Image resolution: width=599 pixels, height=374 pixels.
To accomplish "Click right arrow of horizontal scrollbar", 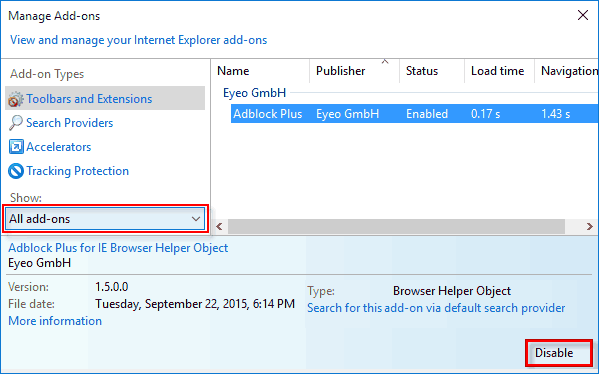I will [x=589, y=227].
